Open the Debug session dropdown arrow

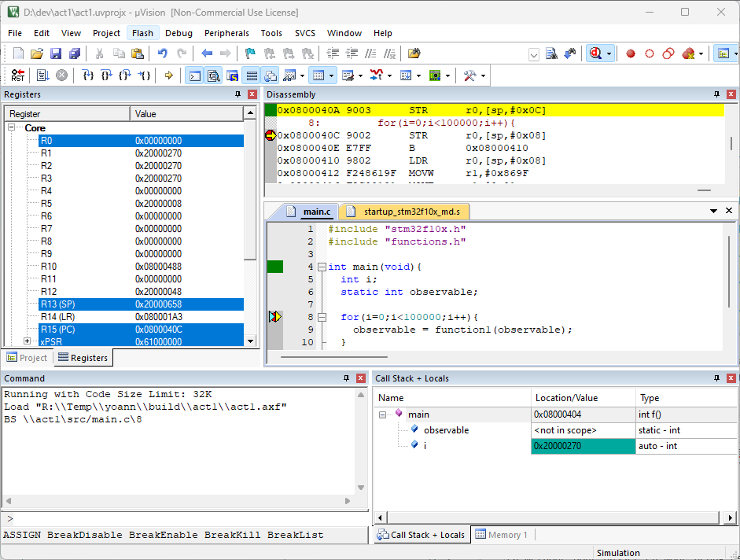609,53
